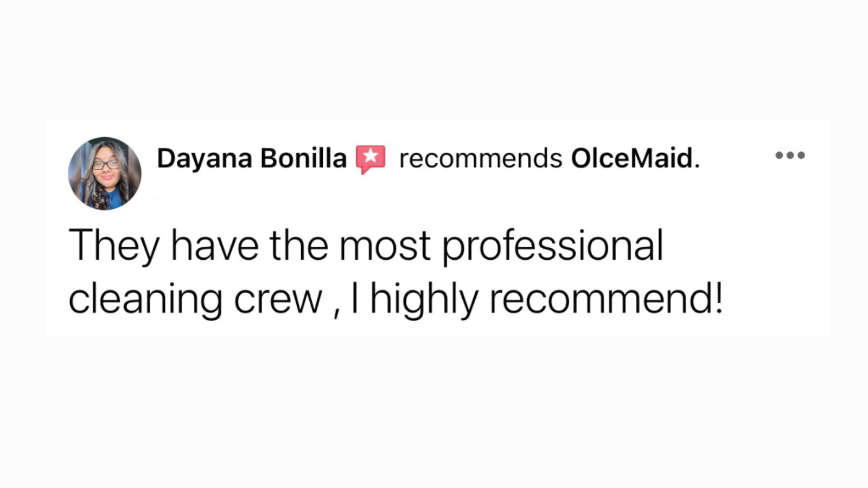Click the word "crew" in the review
This screenshot has width=868, height=488.
pyautogui.click(x=278, y=300)
